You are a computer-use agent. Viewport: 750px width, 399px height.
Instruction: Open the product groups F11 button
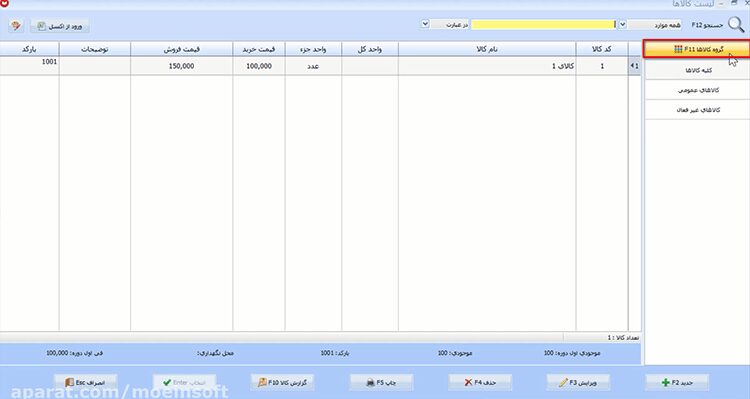[696, 49]
